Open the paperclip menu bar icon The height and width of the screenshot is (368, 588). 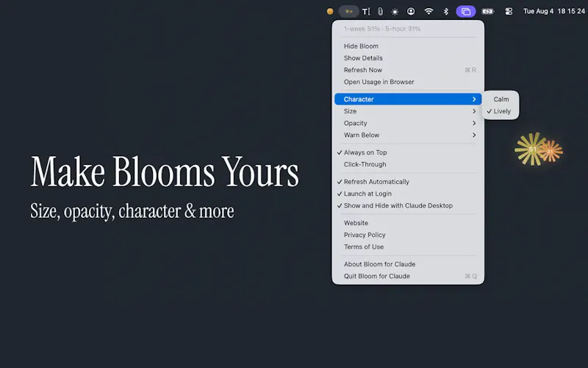click(x=380, y=12)
